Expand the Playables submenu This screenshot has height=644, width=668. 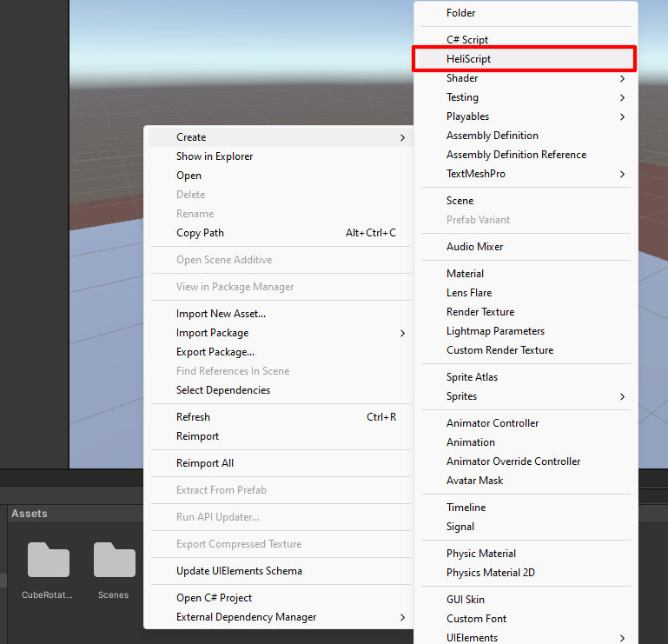(x=467, y=116)
